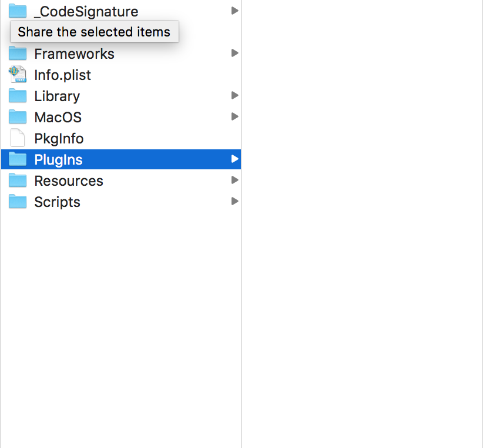
Task: Expand _CodeSignature using its disclosure arrow
Action: point(234,11)
